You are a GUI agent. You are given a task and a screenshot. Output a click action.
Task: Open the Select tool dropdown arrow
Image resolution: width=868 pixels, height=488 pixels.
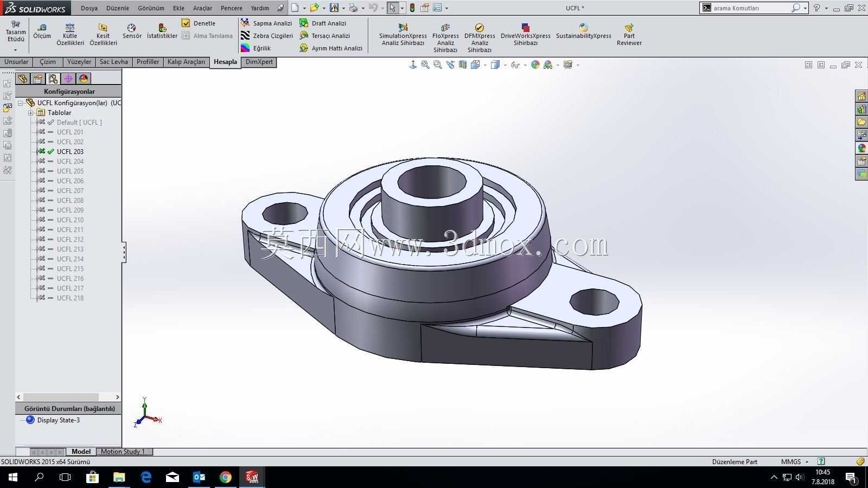402,8
